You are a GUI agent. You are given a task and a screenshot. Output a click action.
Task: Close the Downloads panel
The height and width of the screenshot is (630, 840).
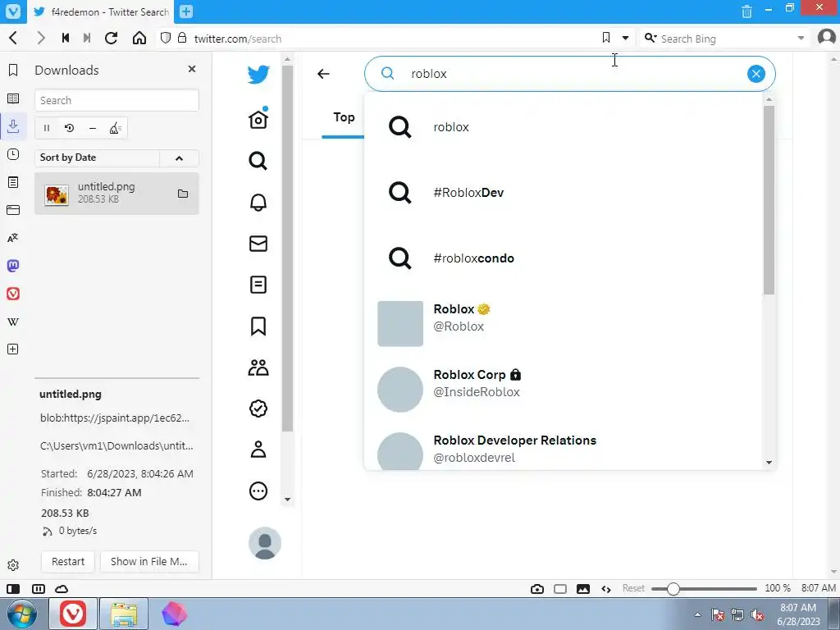click(192, 69)
